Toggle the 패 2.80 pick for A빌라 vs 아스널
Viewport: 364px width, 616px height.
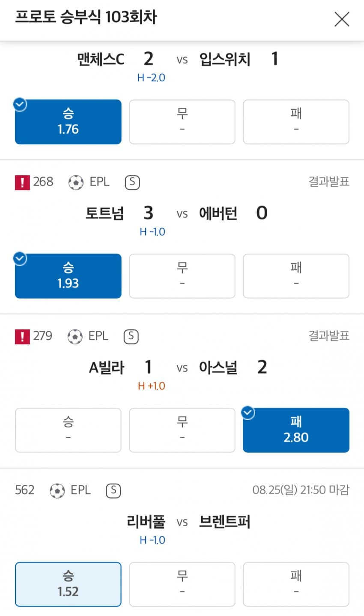pos(296,430)
